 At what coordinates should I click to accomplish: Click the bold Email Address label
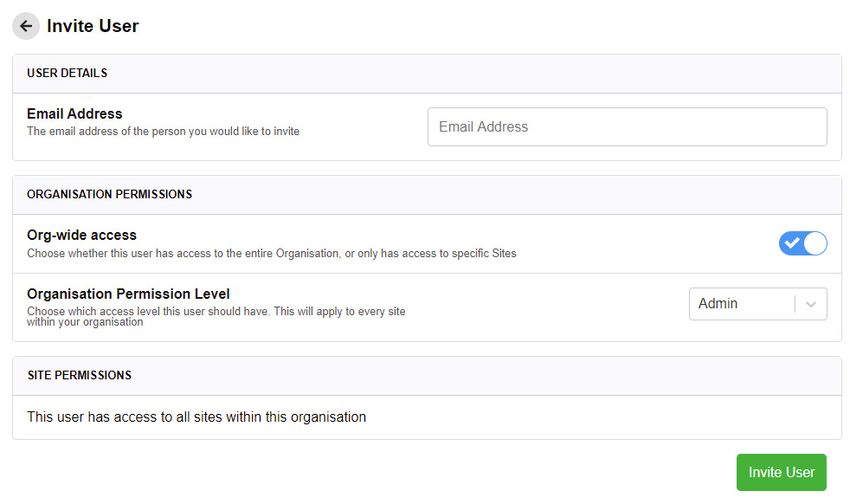point(74,114)
